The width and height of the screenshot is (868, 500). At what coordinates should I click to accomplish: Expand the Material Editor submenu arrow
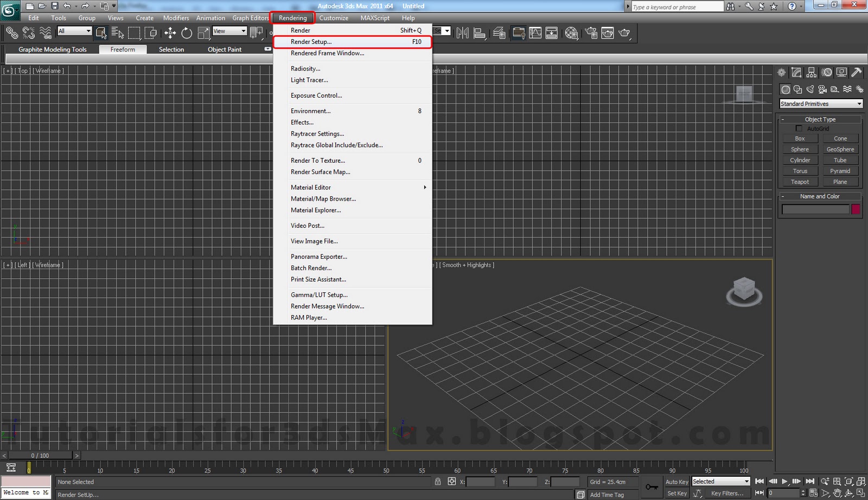[425, 187]
